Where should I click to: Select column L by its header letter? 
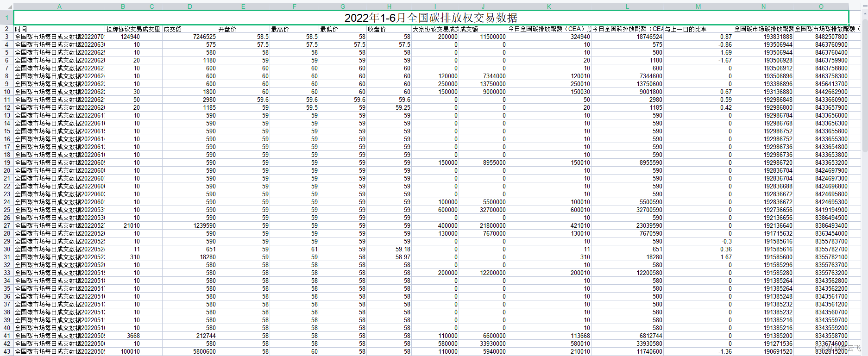click(x=627, y=6)
